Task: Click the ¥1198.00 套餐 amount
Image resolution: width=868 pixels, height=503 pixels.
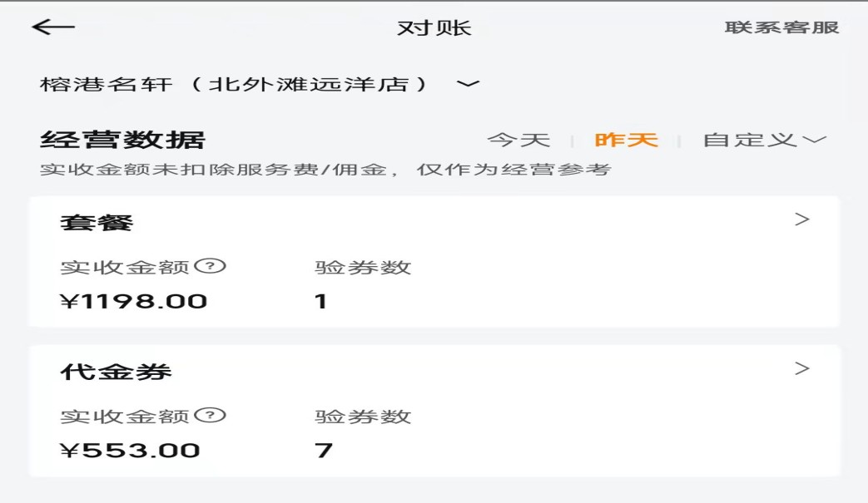Action: tap(133, 301)
